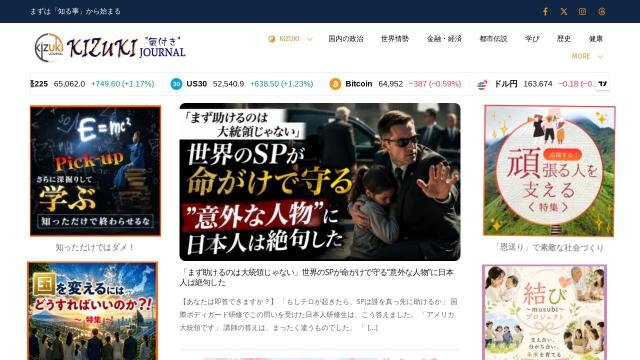
Task: Open the 国内の政治 menu item
Action: pyautogui.click(x=346, y=39)
